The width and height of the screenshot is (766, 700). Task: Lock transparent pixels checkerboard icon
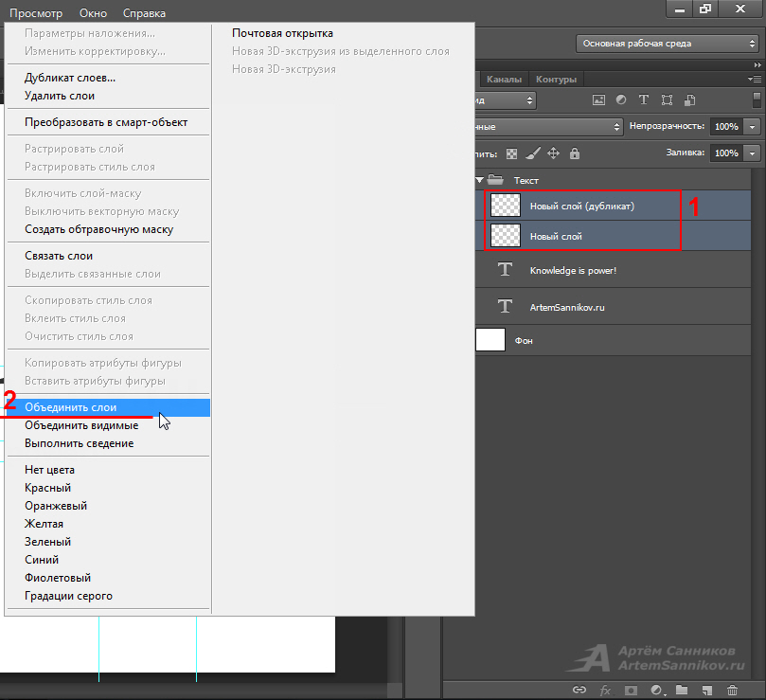[511, 154]
